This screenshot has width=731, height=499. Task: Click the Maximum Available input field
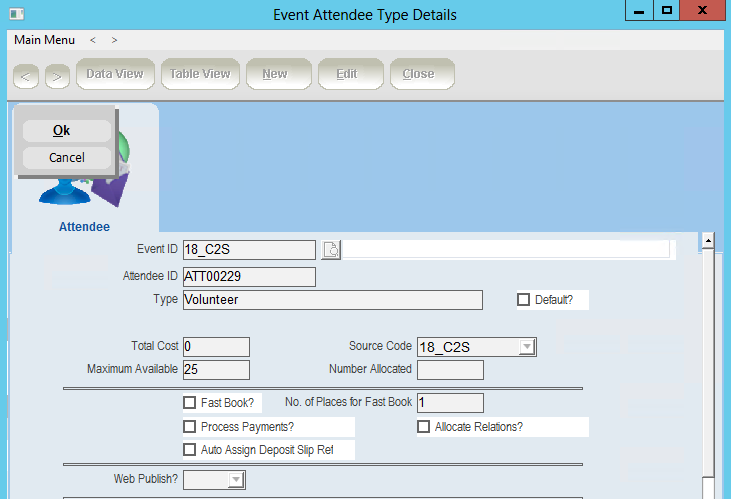tap(216, 370)
